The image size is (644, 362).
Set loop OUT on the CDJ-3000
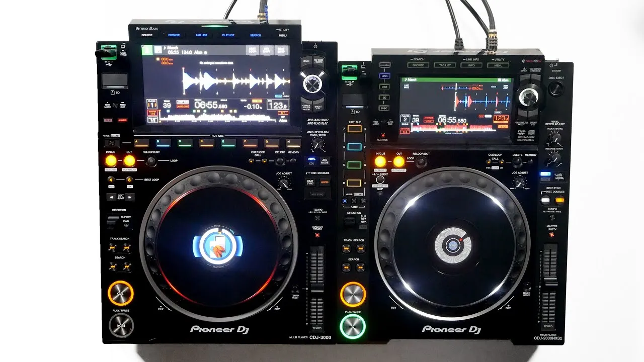[x=129, y=161]
